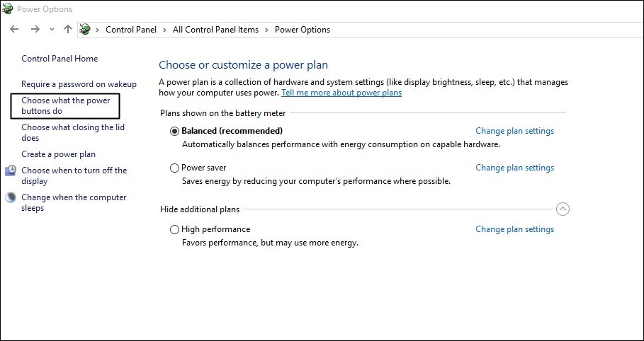Click the display turn-off clock icon
Image resolution: width=644 pixels, height=341 pixels.
(x=11, y=170)
